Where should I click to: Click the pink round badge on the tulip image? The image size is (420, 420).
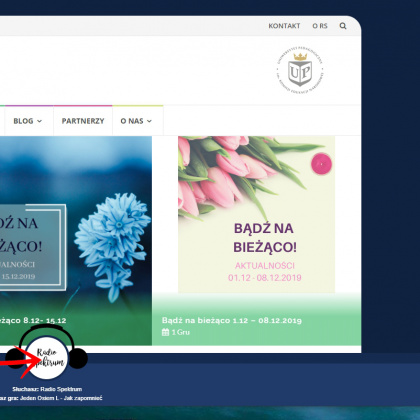pyautogui.click(x=321, y=164)
